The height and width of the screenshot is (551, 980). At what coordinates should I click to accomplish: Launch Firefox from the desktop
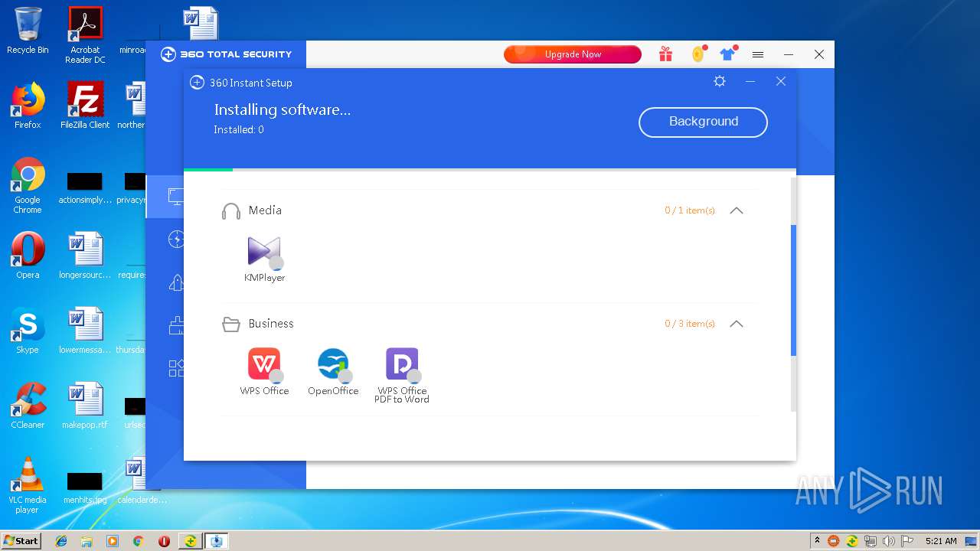point(28,106)
